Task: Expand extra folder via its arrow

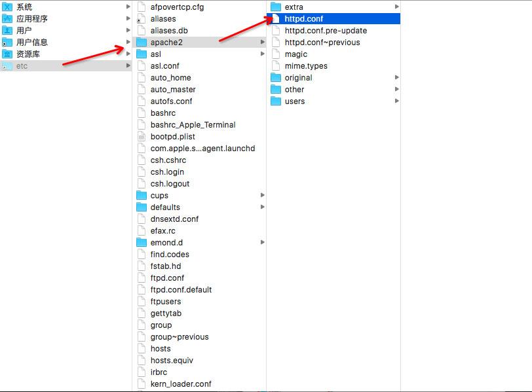Action: pyautogui.click(x=397, y=7)
